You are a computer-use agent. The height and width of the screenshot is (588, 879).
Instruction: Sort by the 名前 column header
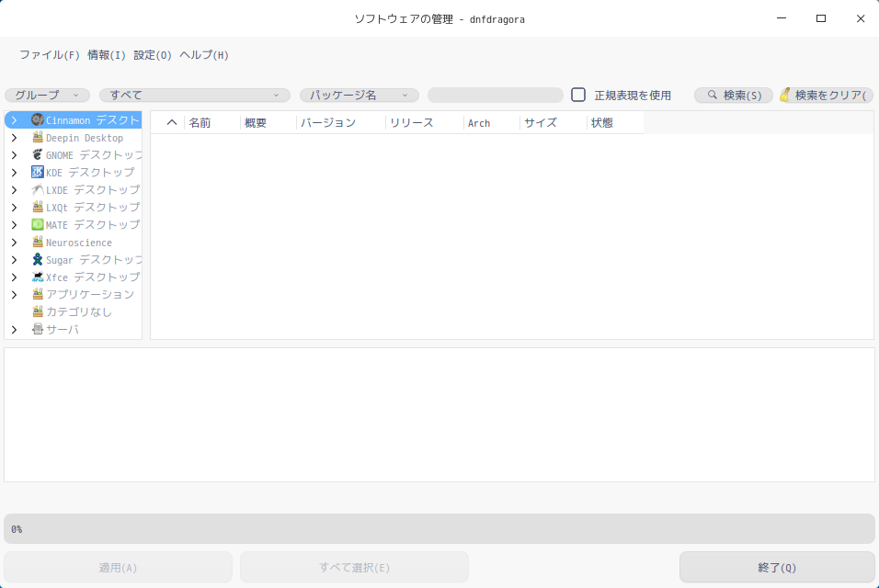click(x=211, y=122)
